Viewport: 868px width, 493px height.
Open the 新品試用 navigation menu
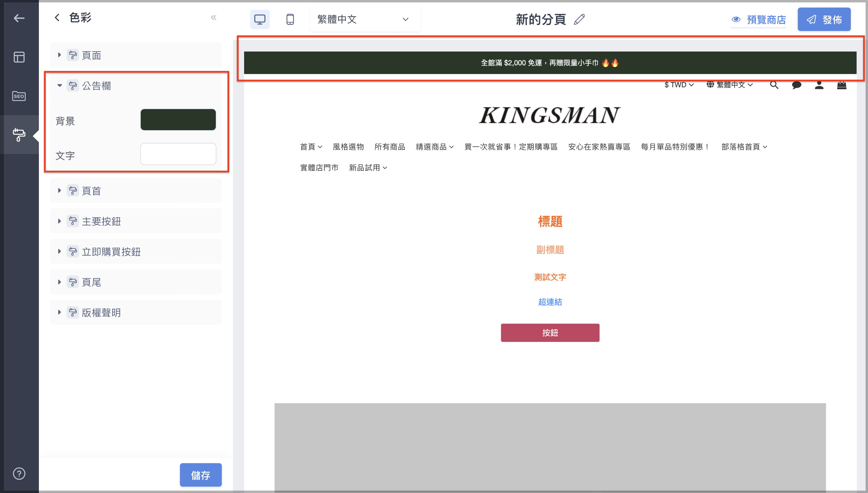click(368, 168)
